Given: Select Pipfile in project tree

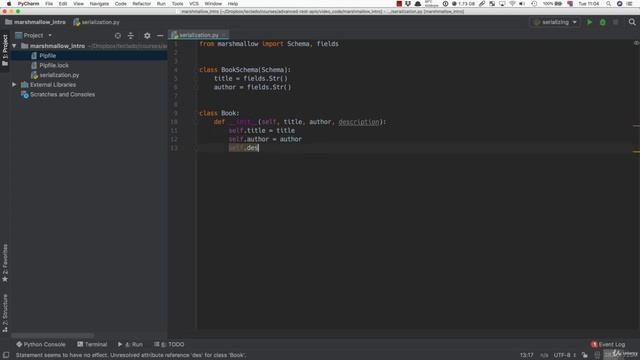Looking at the screenshot, I should click(x=47, y=56).
